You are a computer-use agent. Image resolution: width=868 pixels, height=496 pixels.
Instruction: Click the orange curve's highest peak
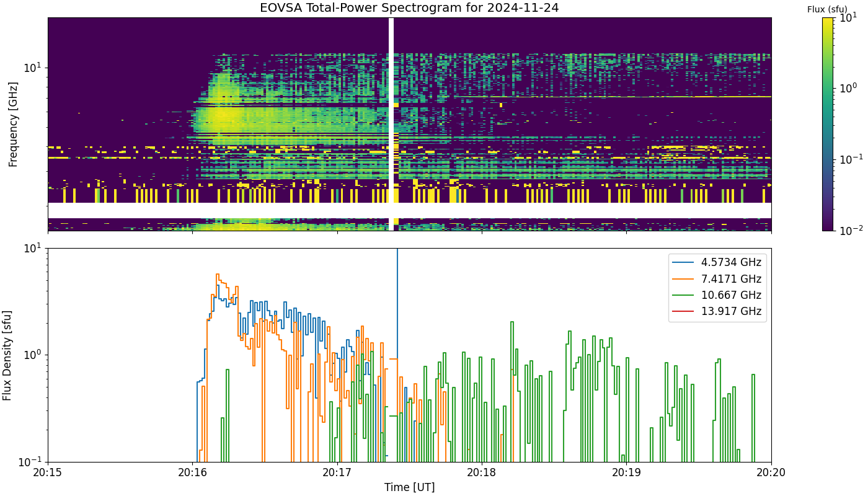click(x=217, y=275)
